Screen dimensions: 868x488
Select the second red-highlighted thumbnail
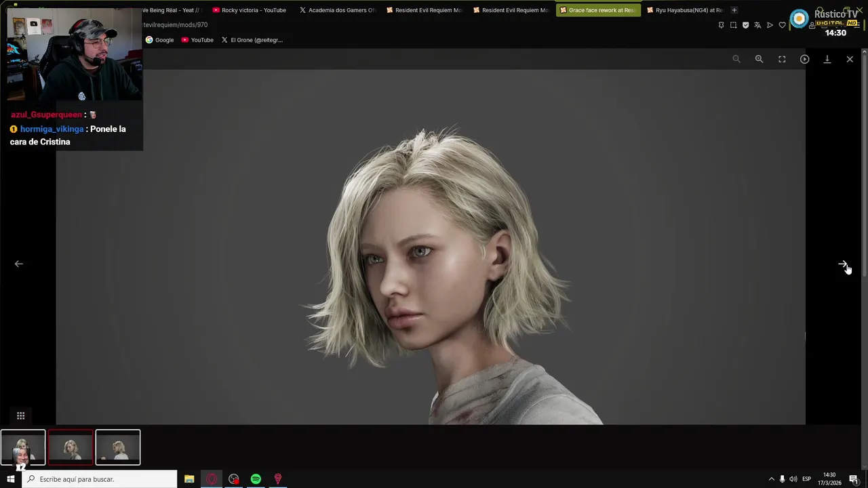(x=71, y=447)
